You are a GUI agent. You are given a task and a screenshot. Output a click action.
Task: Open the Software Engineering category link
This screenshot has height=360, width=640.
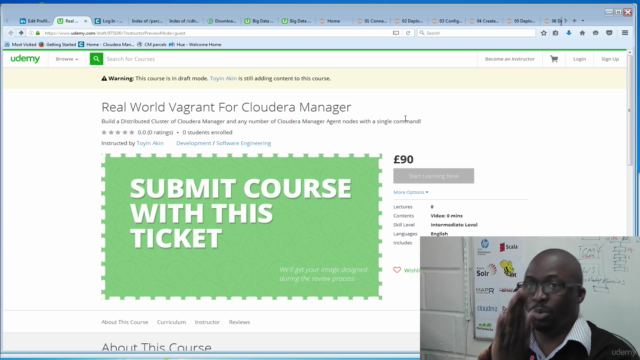point(244,143)
